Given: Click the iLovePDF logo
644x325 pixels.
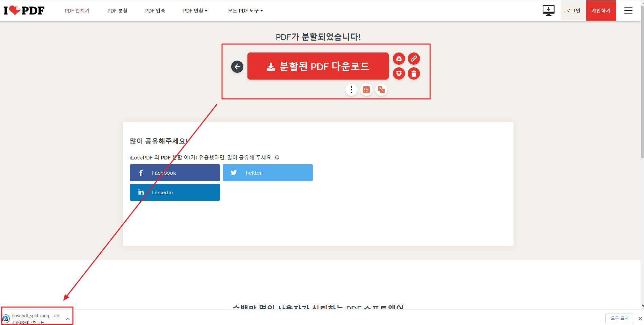Looking at the screenshot, I should [24, 10].
